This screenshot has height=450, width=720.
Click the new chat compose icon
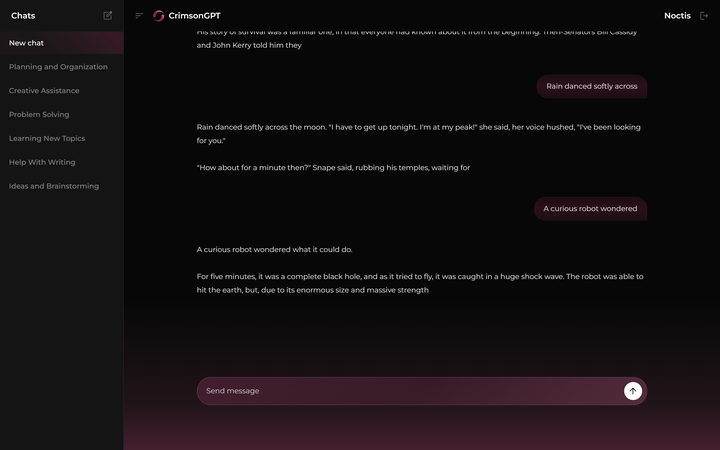coord(108,16)
